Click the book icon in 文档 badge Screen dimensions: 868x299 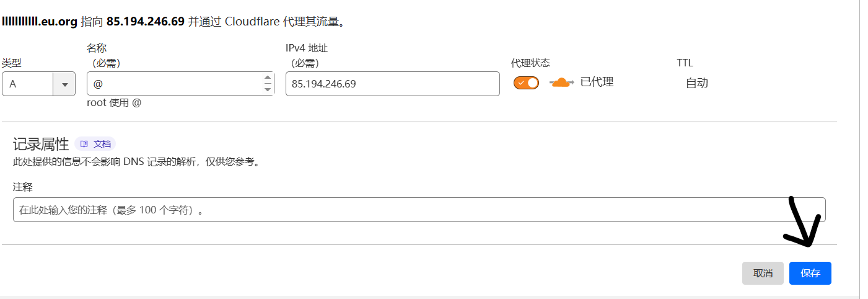click(84, 144)
